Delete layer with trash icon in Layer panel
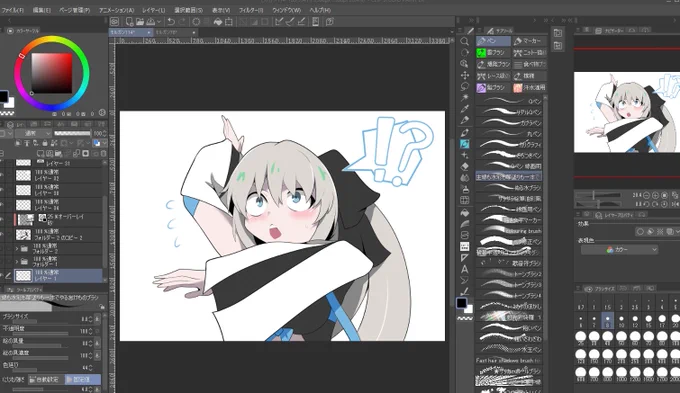Screen dimensions: 680x393 pyautogui.click(x=103, y=153)
